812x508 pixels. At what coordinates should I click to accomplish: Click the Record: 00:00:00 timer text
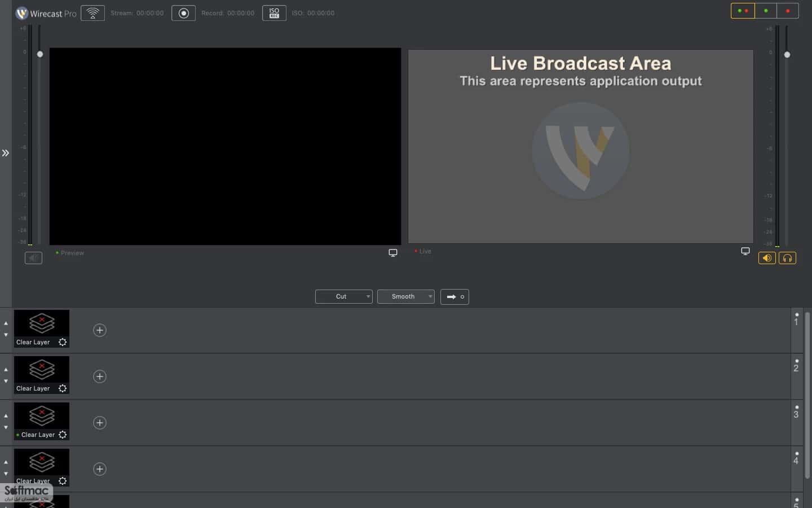[228, 13]
